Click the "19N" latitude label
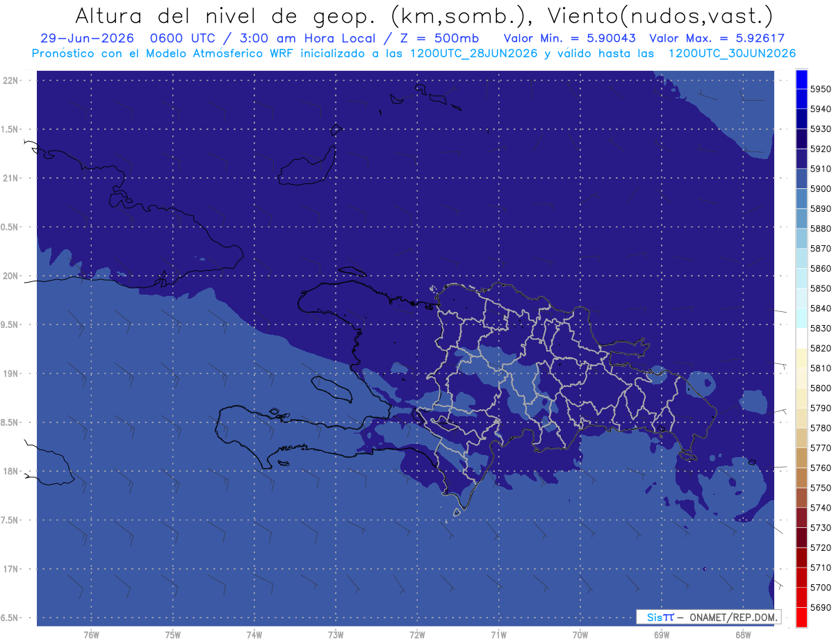 coord(11,374)
